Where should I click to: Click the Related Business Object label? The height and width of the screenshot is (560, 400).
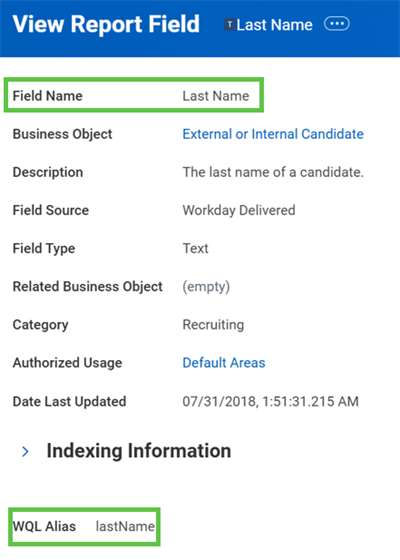[x=88, y=286]
